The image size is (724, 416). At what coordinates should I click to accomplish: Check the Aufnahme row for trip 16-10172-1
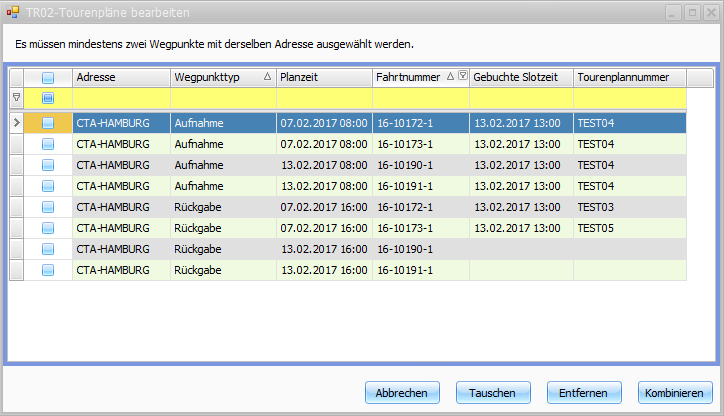[x=48, y=123]
